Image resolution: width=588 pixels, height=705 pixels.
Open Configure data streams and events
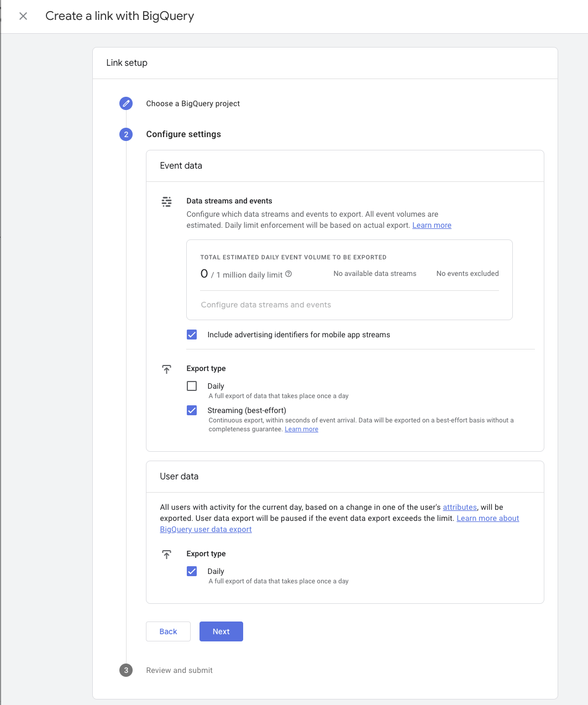266,305
